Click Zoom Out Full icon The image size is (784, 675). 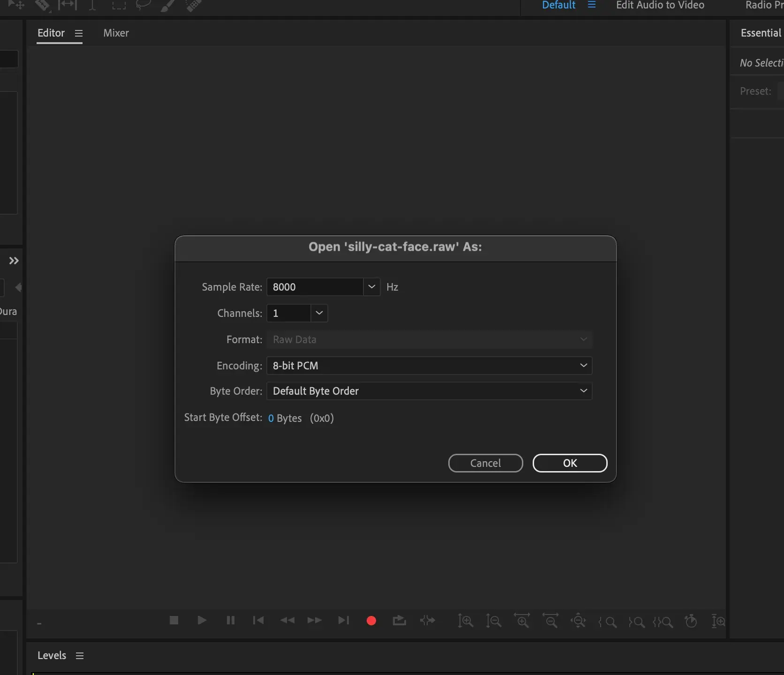pos(578,621)
